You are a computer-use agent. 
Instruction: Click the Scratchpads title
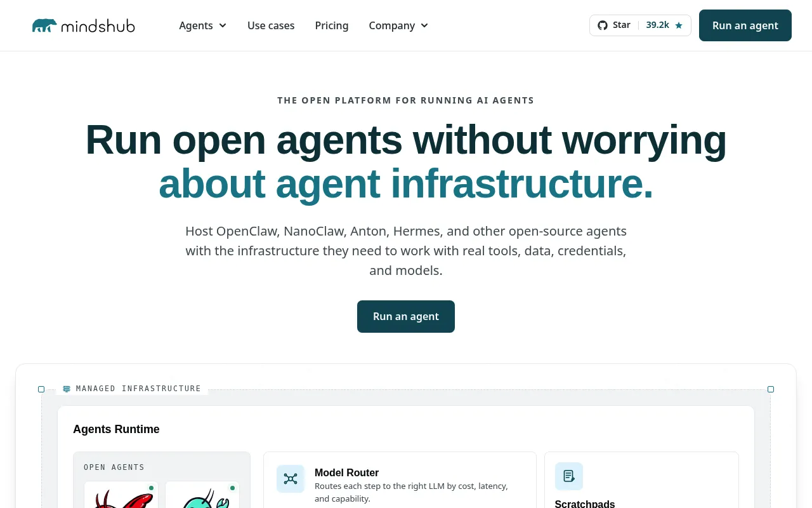(x=585, y=504)
